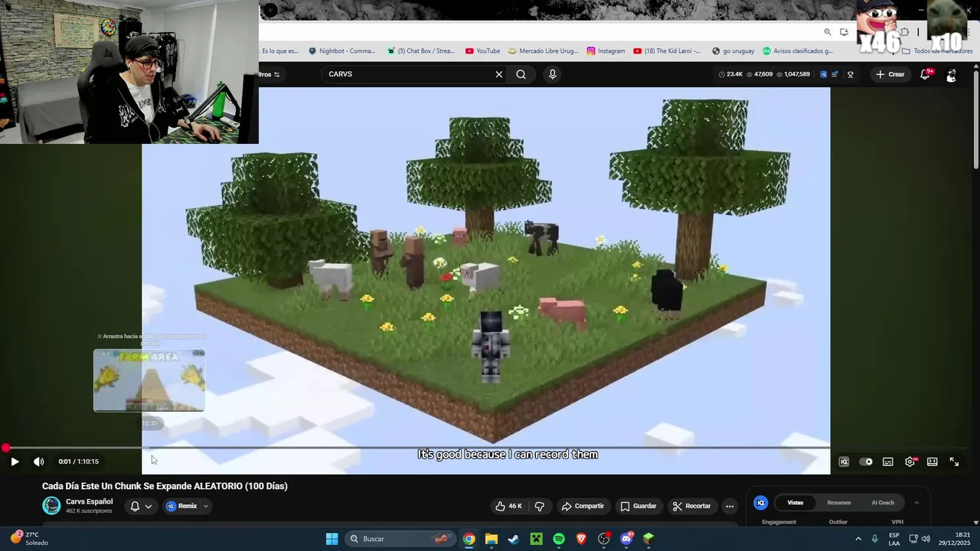
Task: Dislike the video
Action: 540,506
